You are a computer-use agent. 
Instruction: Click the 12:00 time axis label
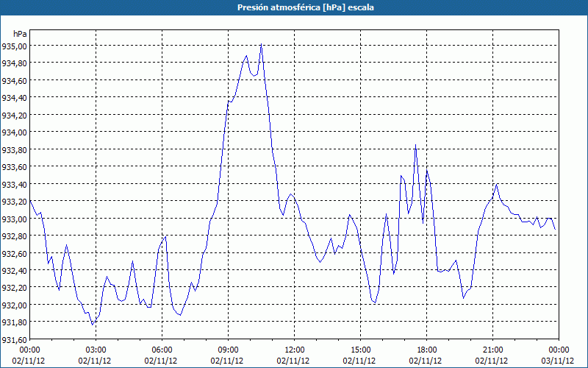coord(295,350)
